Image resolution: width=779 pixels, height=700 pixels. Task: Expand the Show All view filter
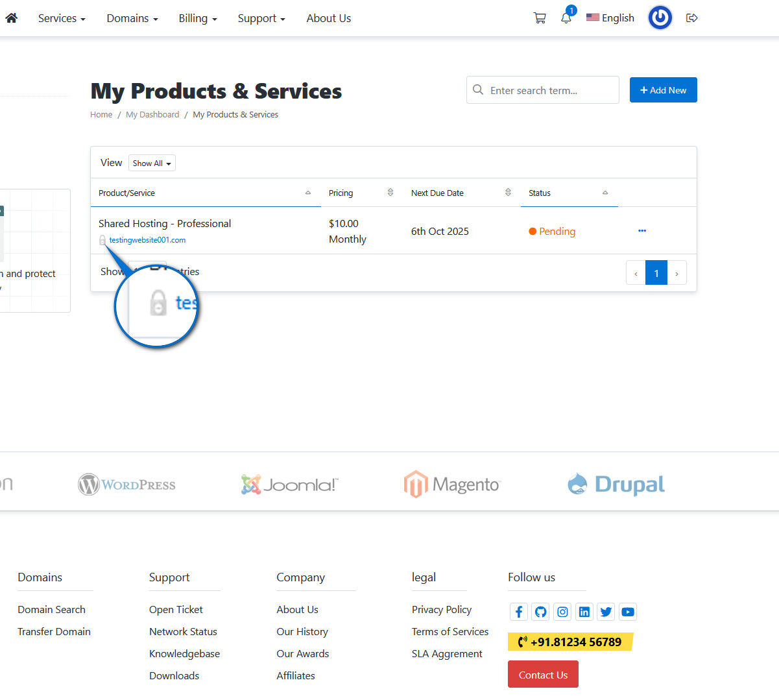[x=152, y=163]
